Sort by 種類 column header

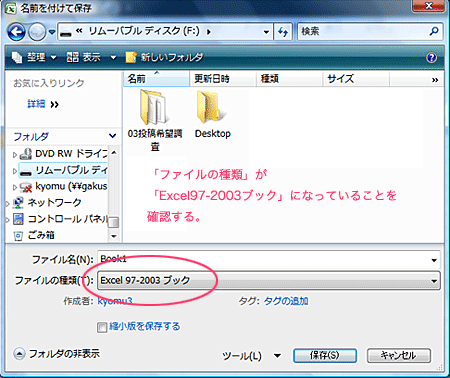[x=289, y=79]
